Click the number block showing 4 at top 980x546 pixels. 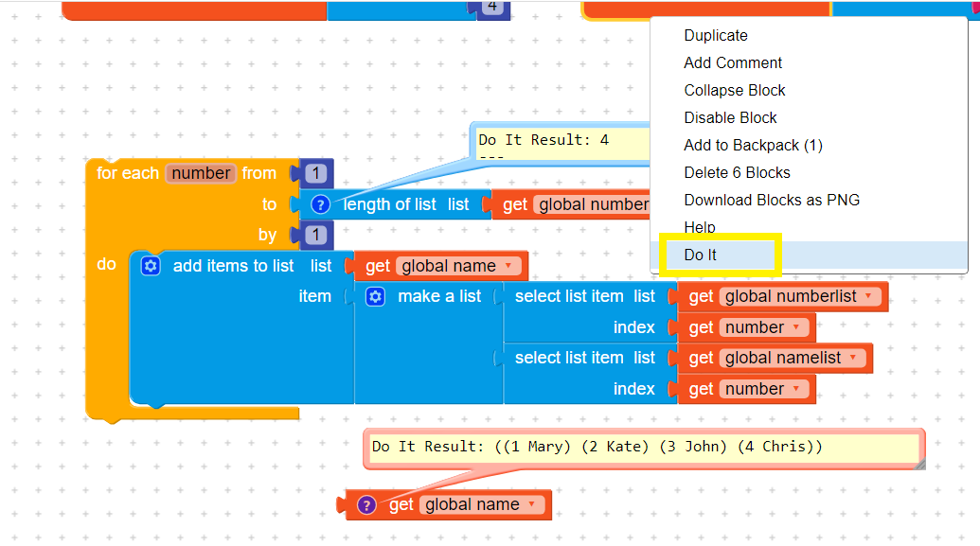(492, 9)
